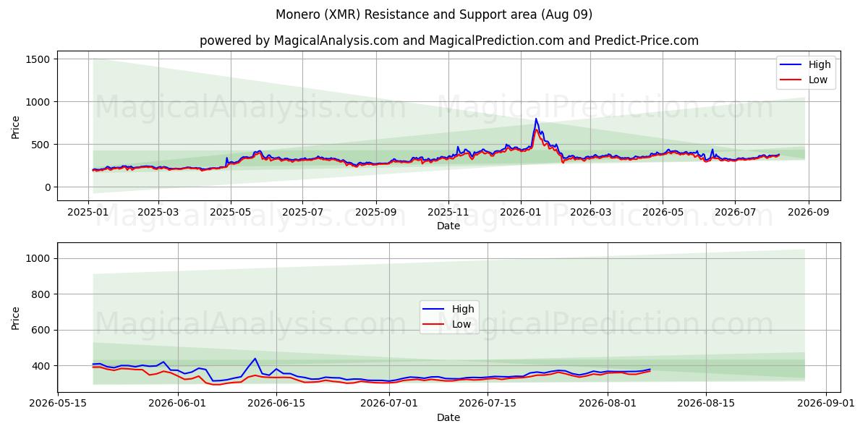Click the '1000' y-axis tick in the bottom chart
868x434 pixels.
click(37, 258)
